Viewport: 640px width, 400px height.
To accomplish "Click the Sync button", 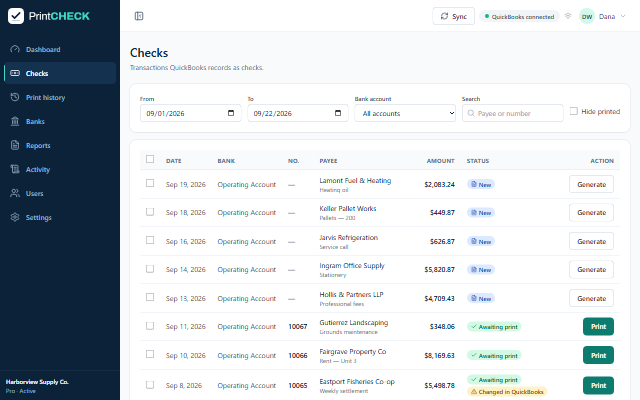I will (453, 16).
